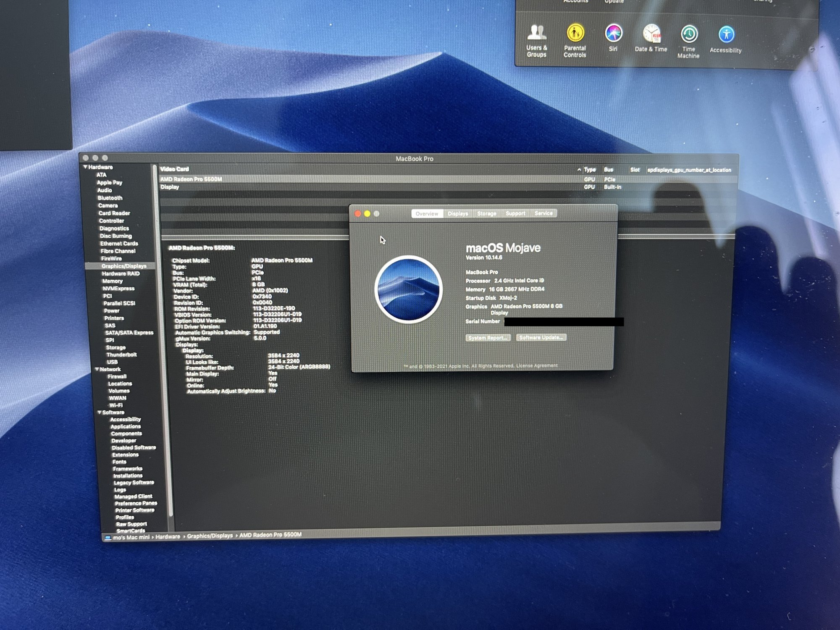Screen dimensions: 840x630
Task: Select Disc Burning in the sidebar
Action: [116, 236]
